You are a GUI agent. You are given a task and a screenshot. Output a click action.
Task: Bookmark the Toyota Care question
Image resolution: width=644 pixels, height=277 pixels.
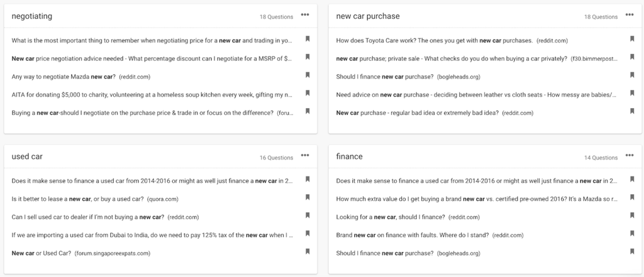point(632,39)
